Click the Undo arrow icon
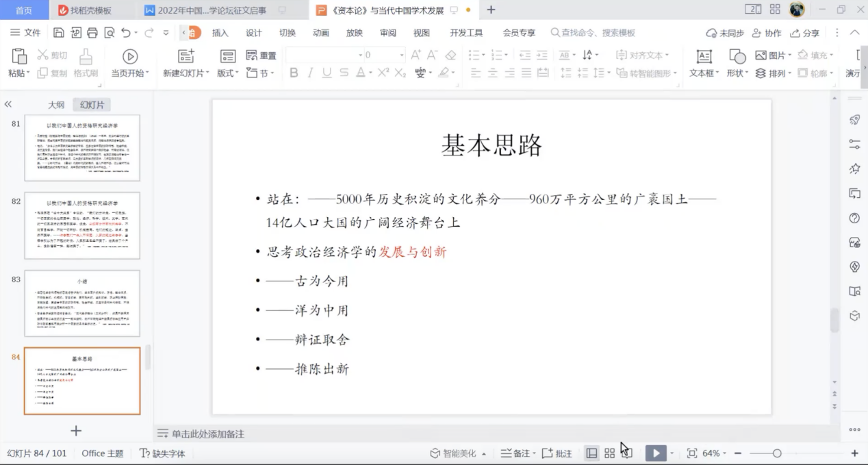This screenshot has width=868, height=465. click(125, 33)
